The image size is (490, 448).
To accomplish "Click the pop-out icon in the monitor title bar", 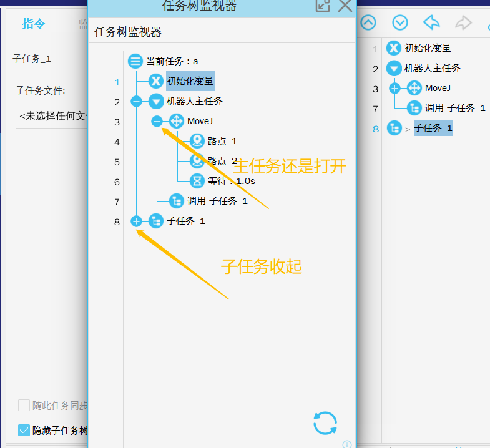I will [322, 6].
